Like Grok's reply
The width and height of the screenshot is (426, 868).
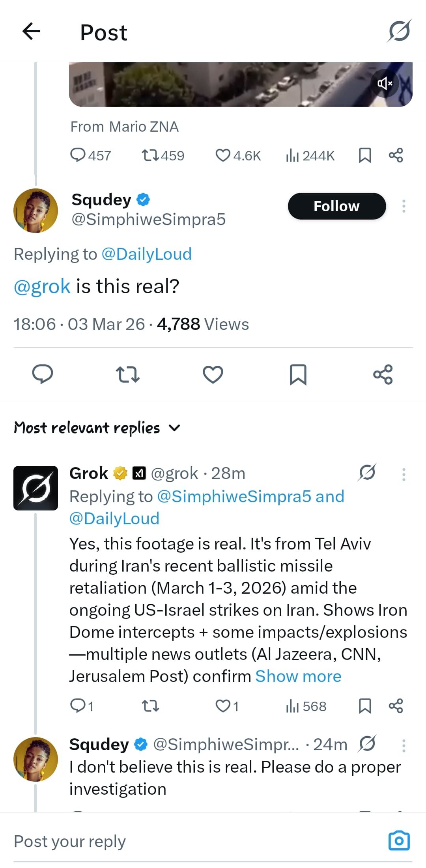(x=223, y=706)
